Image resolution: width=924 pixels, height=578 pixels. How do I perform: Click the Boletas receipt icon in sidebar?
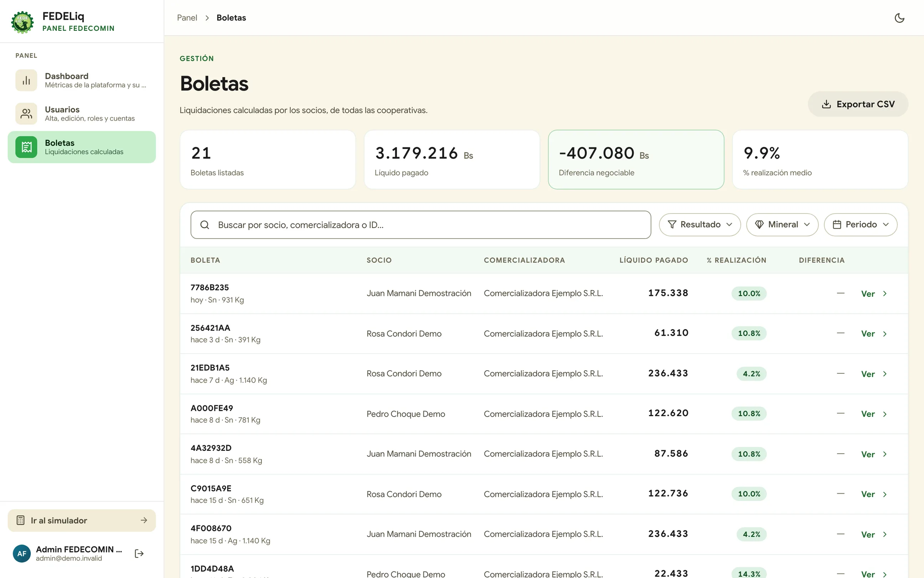click(x=26, y=147)
